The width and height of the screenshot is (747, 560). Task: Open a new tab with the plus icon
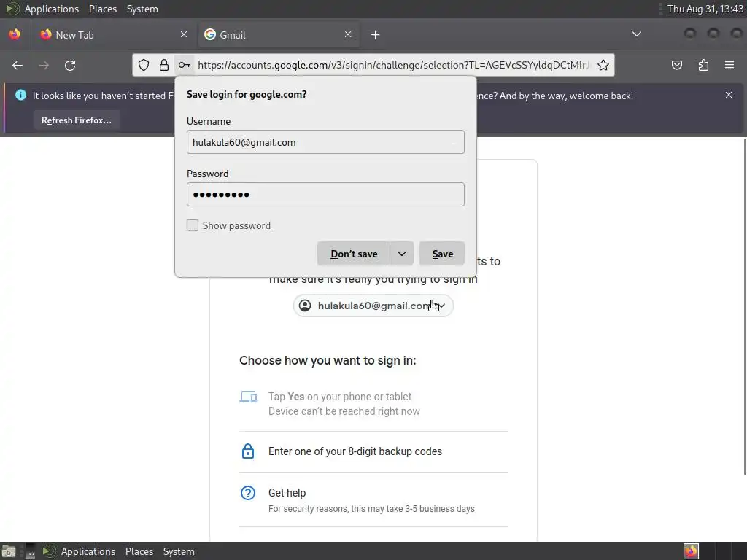point(376,35)
